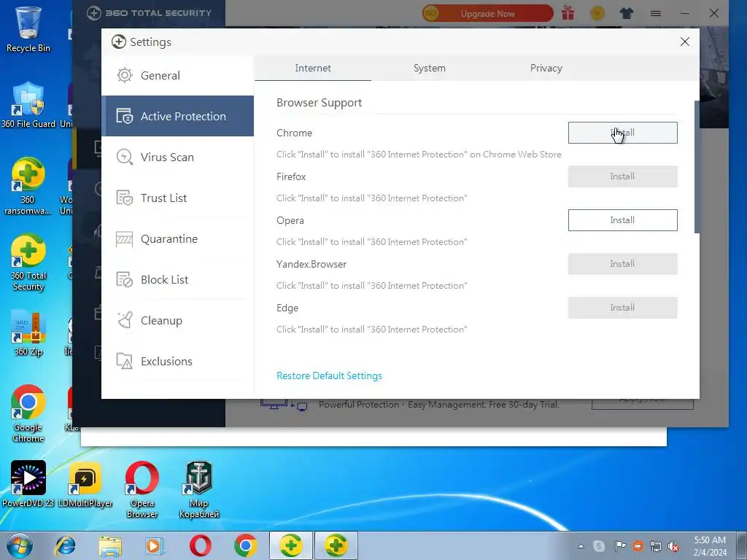
Task: Select PowerDVD 23 desktop shortcut
Action: coord(28,484)
